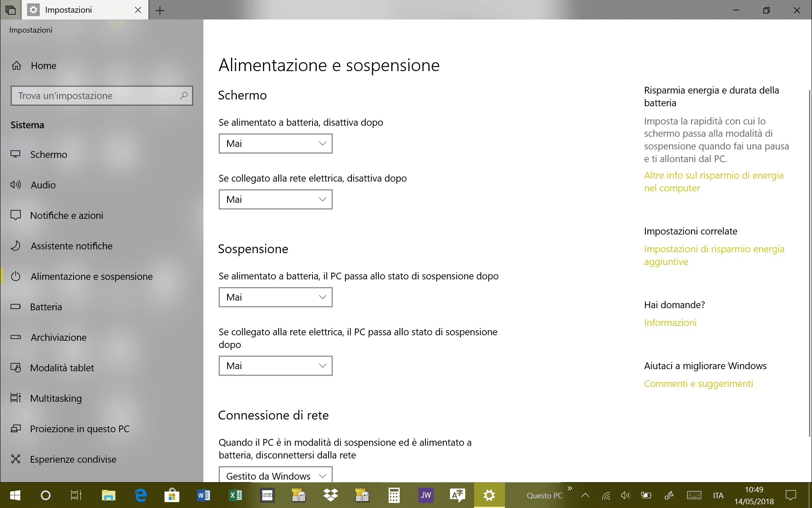This screenshot has height=508, width=812.
Task: Open the Action Center notification icon
Action: click(x=790, y=495)
